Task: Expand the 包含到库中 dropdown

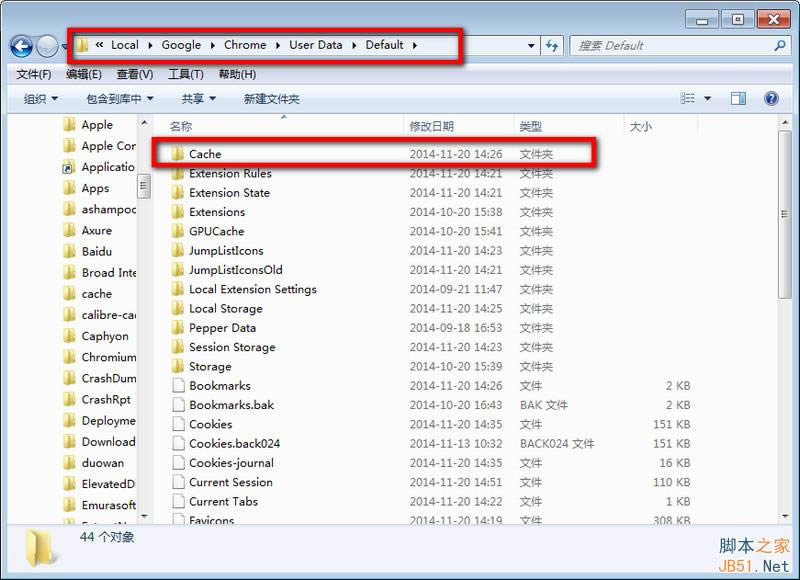Action: [x=119, y=99]
